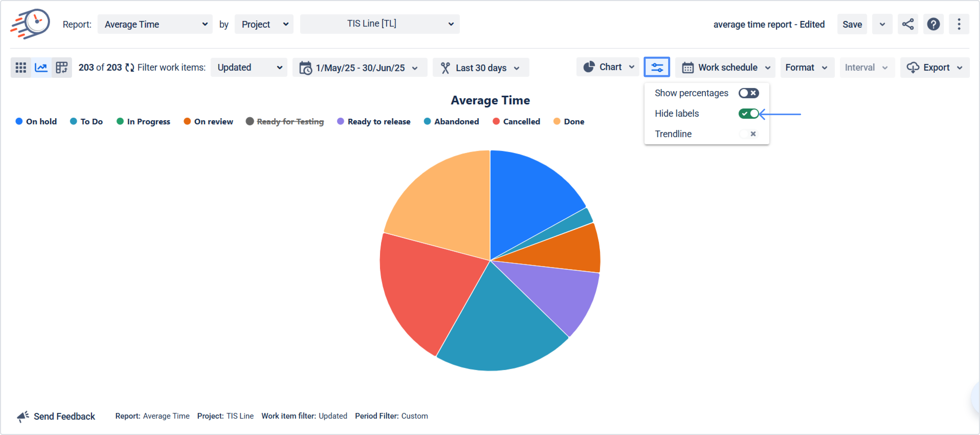
Task: Click the chart settings sliders icon
Action: click(657, 67)
